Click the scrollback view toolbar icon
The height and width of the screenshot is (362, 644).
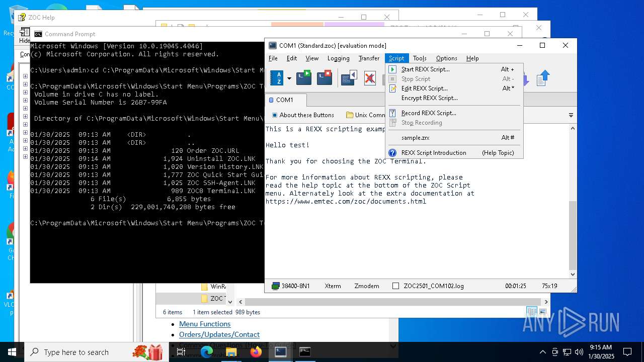(x=349, y=78)
